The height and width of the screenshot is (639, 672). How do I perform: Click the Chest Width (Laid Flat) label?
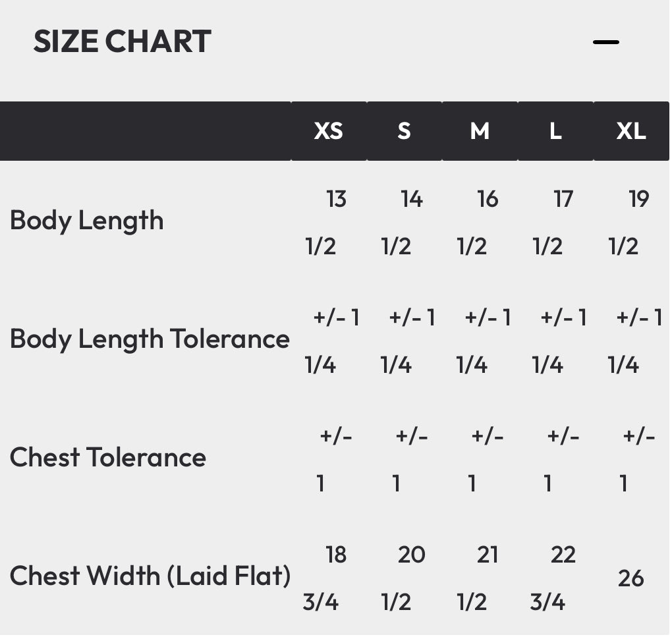point(150,576)
